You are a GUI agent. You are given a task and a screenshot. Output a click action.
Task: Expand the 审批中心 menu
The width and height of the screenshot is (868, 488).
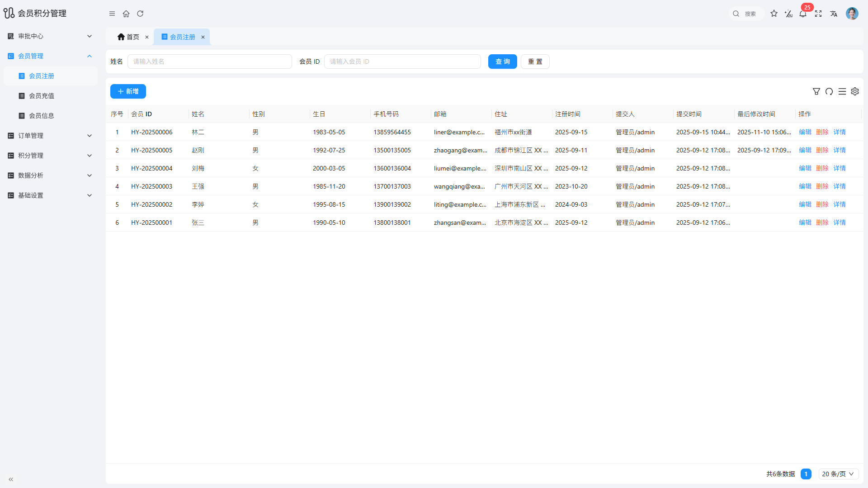[x=50, y=36]
